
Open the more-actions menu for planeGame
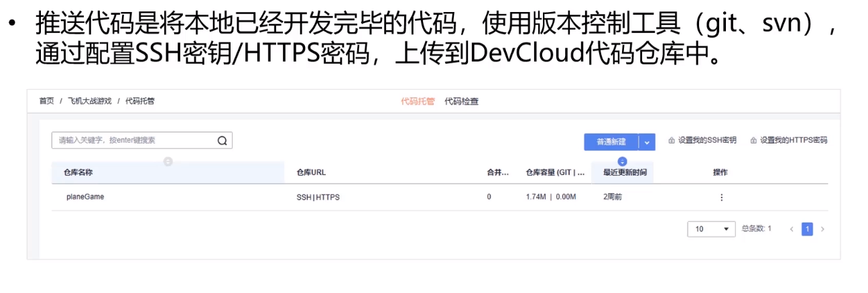coord(721,198)
